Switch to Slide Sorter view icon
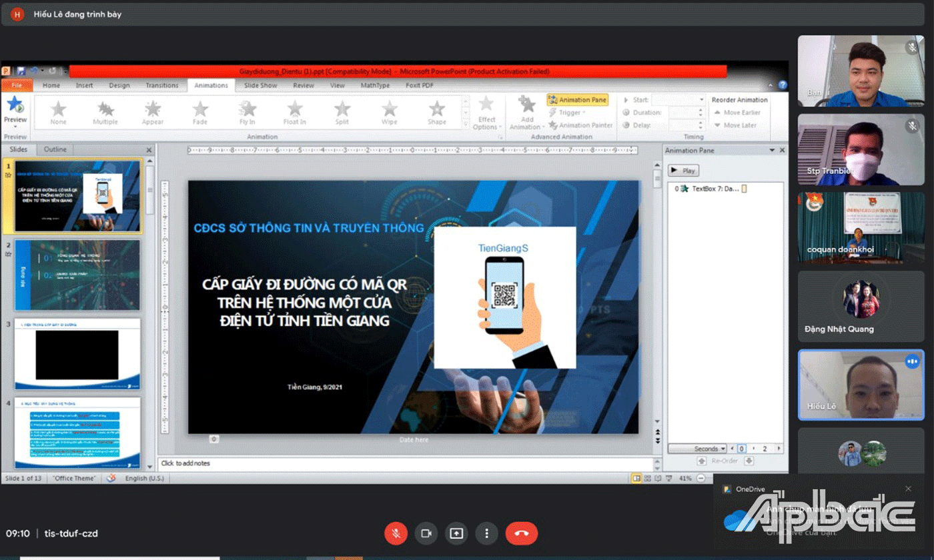Screen dimensions: 934x560 coord(648,478)
